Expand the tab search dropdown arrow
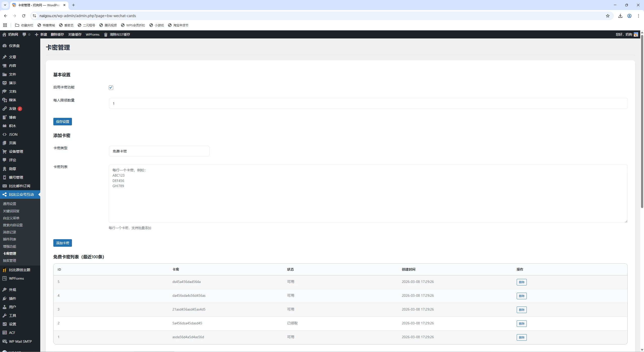 [x=5, y=5]
